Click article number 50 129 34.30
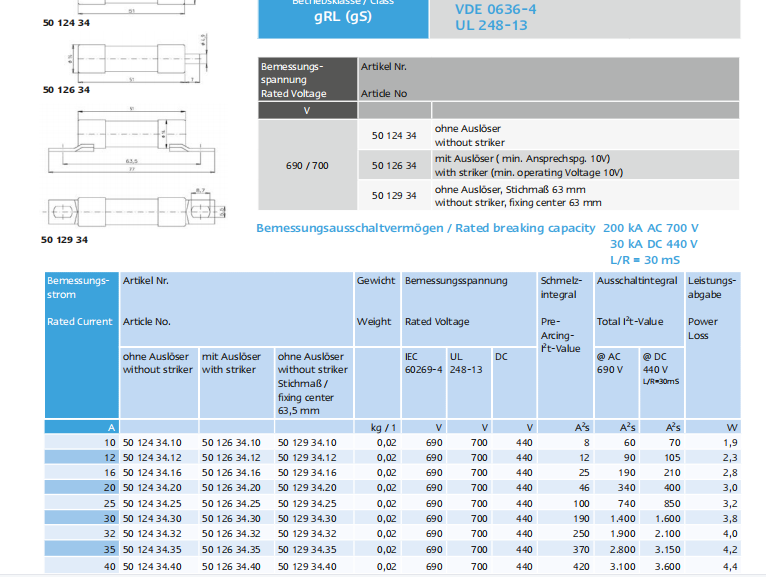Image resolution: width=766 pixels, height=577 pixels. pos(307,519)
